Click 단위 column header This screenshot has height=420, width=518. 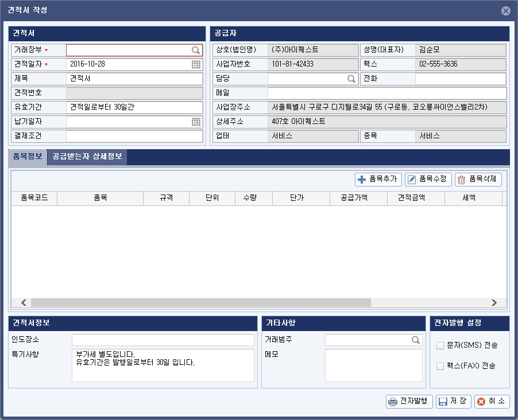tap(212, 198)
